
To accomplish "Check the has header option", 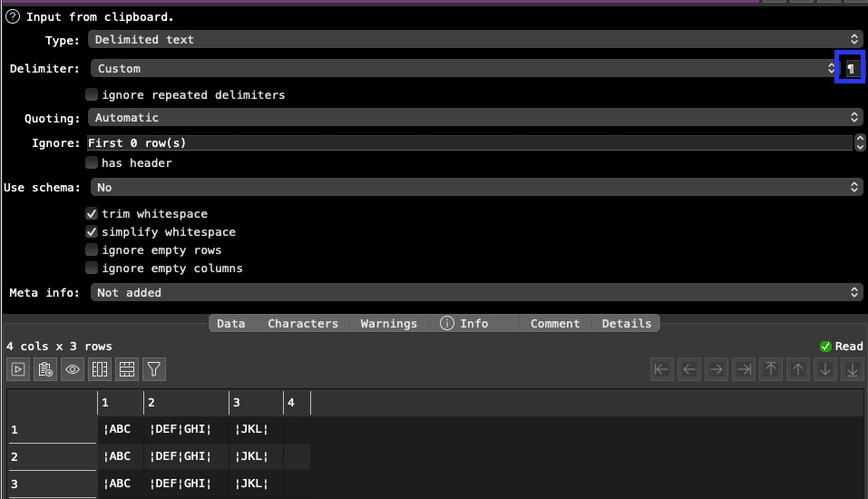I will (x=92, y=162).
